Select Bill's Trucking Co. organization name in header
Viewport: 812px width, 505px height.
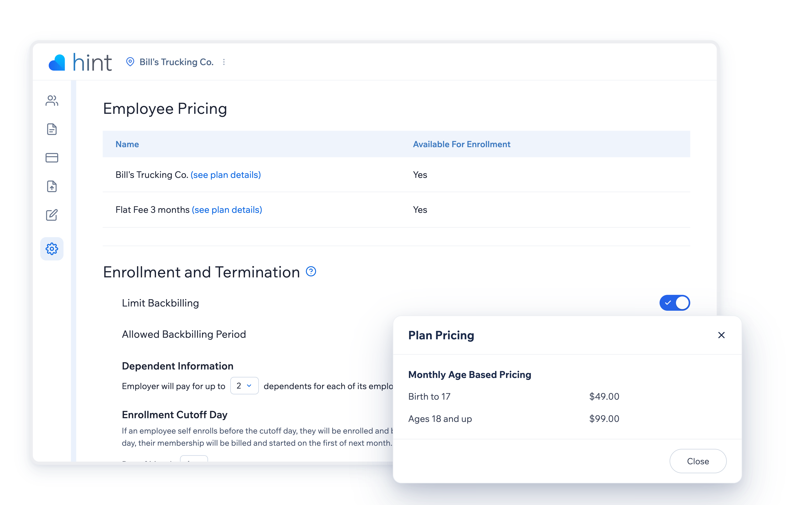(176, 62)
